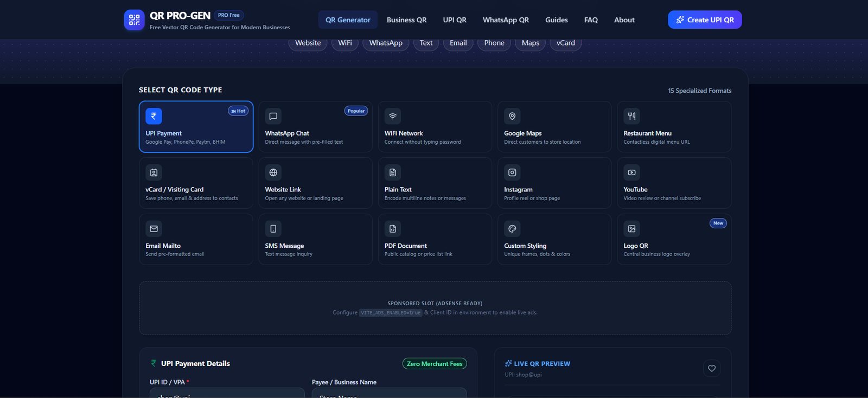Click the PDF Document file icon
The image size is (868, 398).
[393, 229]
